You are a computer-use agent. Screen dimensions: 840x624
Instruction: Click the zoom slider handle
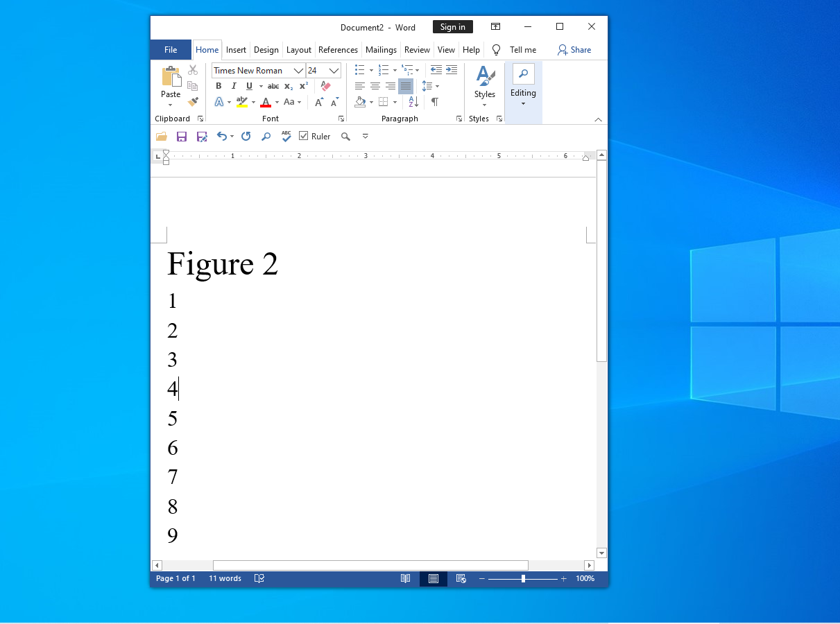pos(523,578)
